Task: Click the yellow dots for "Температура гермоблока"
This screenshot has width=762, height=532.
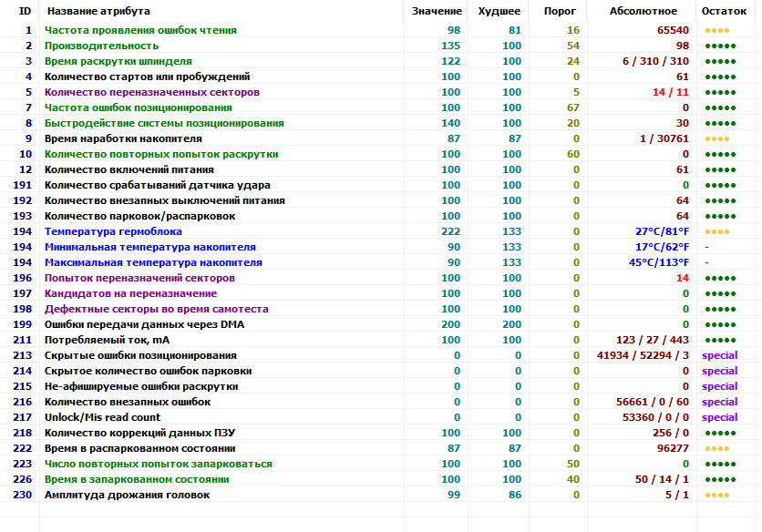Action: 715,232
